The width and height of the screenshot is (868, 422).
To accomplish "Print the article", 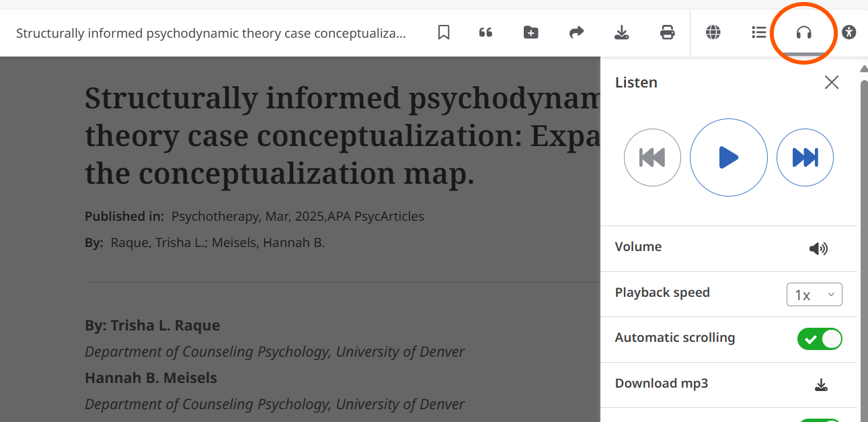I will [667, 32].
